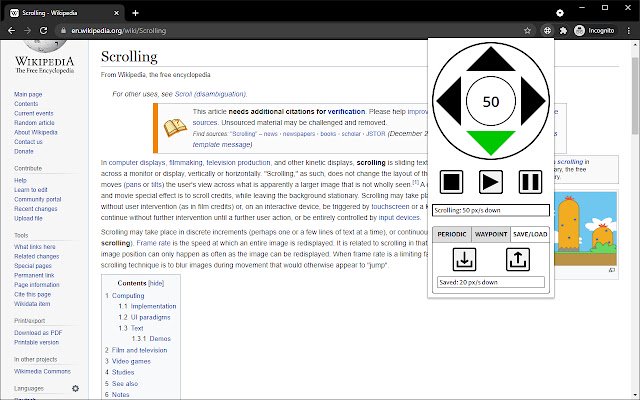The width and height of the screenshot is (640, 400).
Task: Go back with the browser back arrow
Action: pyautogui.click(x=11, y=31)
